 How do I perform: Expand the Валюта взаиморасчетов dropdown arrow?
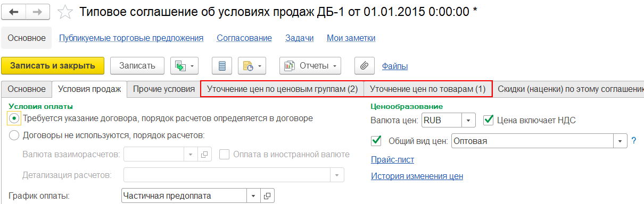coord(191,154)
